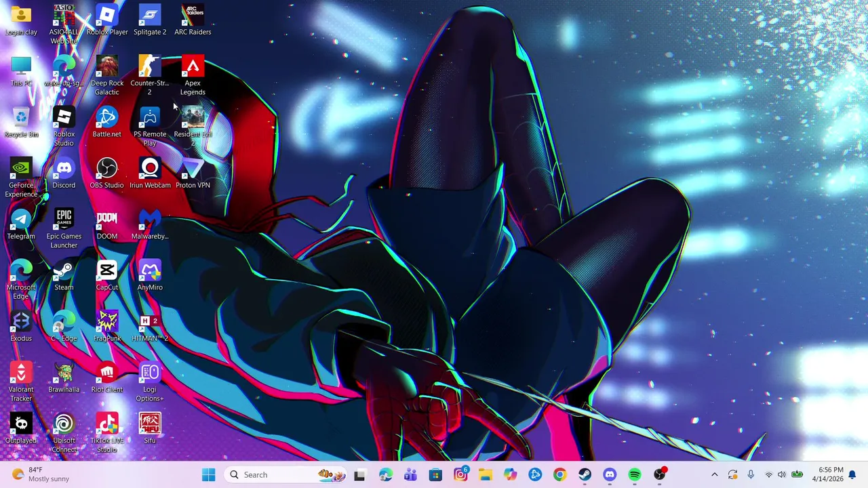Screen dimensions: 868x488
Task: Open Task View from the taskbar
Action: (359, 474)
